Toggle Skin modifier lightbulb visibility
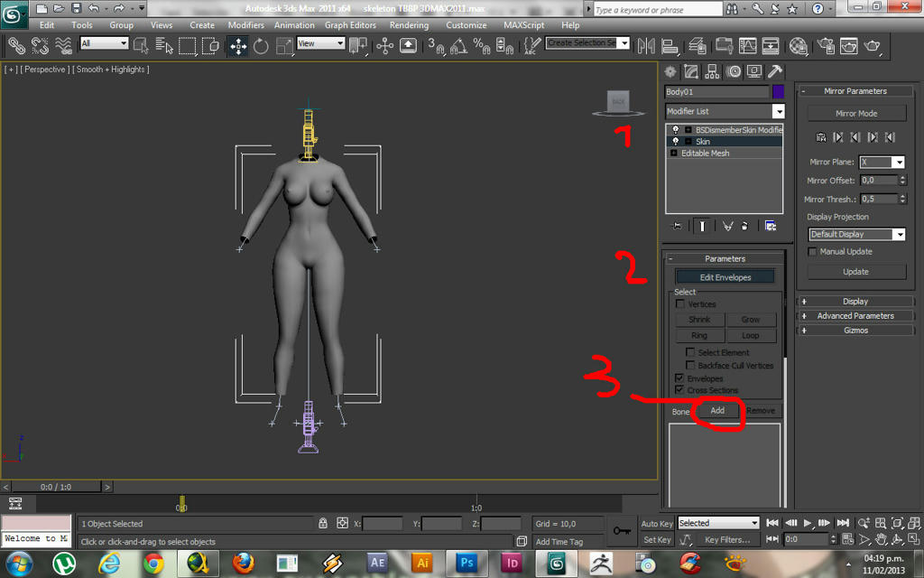Viewport: 924px width, 578px height. tap(676, 142)
